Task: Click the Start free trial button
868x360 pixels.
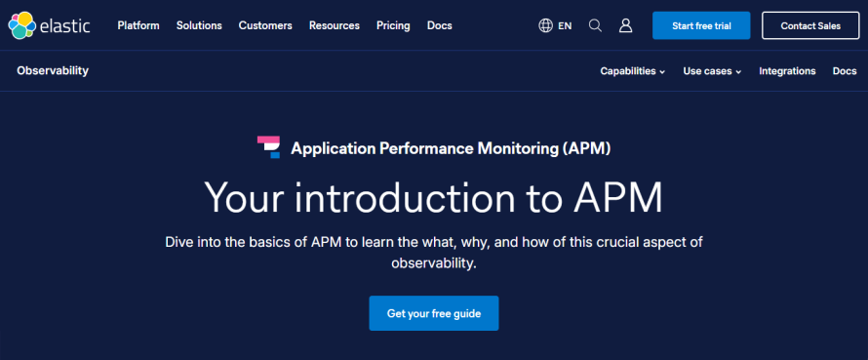Action: click(701, 25)
